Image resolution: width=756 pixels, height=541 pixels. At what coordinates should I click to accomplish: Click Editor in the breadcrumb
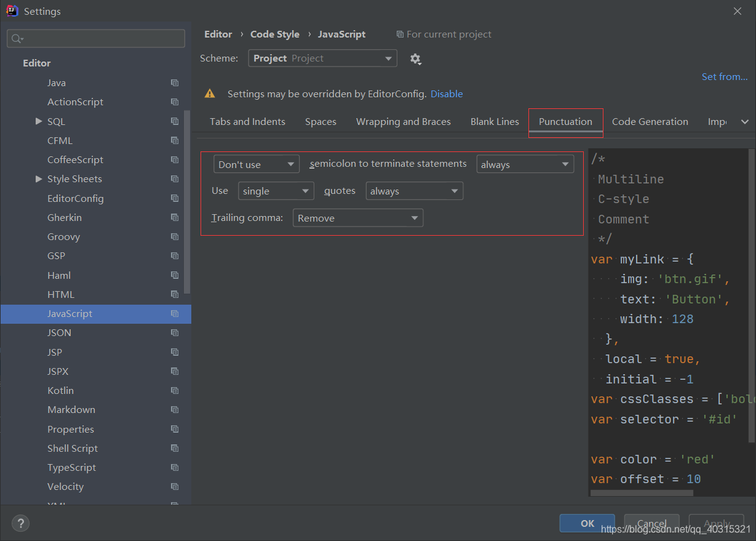[x=218, y=34]
